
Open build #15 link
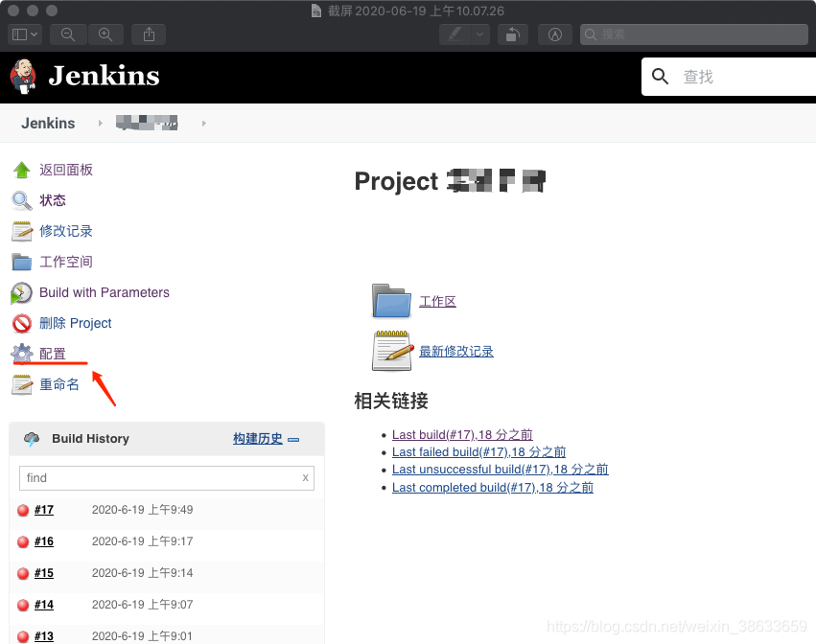44,573
